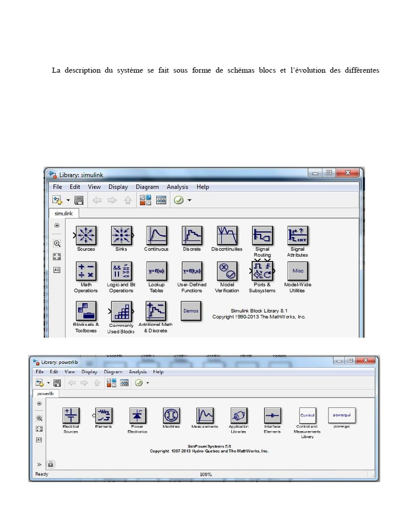This screenshot has height=532, width=399.
Task: Open the Elements library in powerlib
Action: pyautogui.click(x=103, y=415)
